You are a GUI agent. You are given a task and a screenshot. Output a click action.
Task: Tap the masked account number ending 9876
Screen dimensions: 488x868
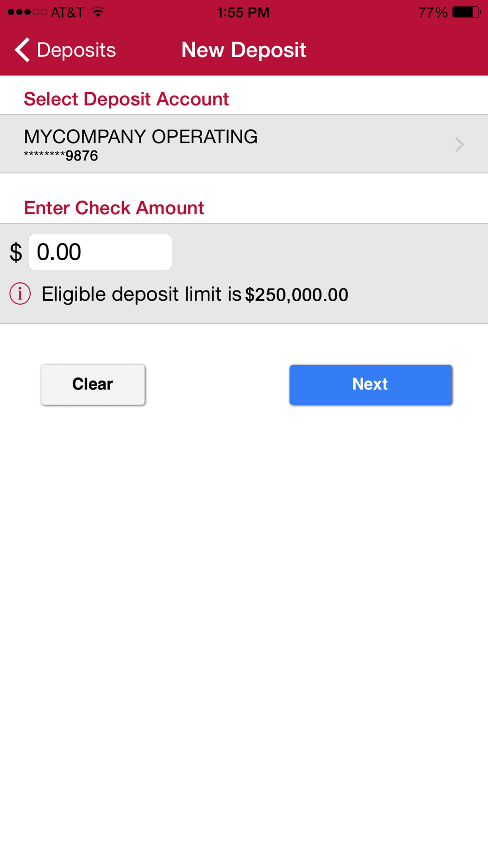coord(61,156)
